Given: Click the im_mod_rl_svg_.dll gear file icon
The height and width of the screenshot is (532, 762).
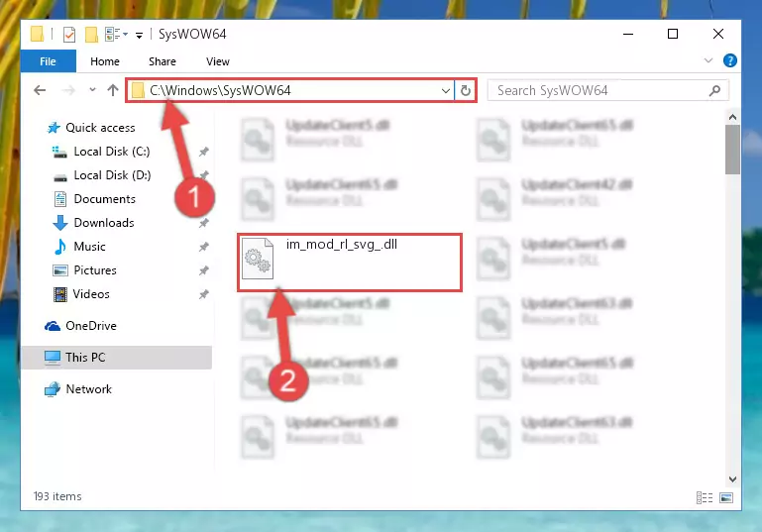Looking at the screenshot, I should tap(257, 259).
